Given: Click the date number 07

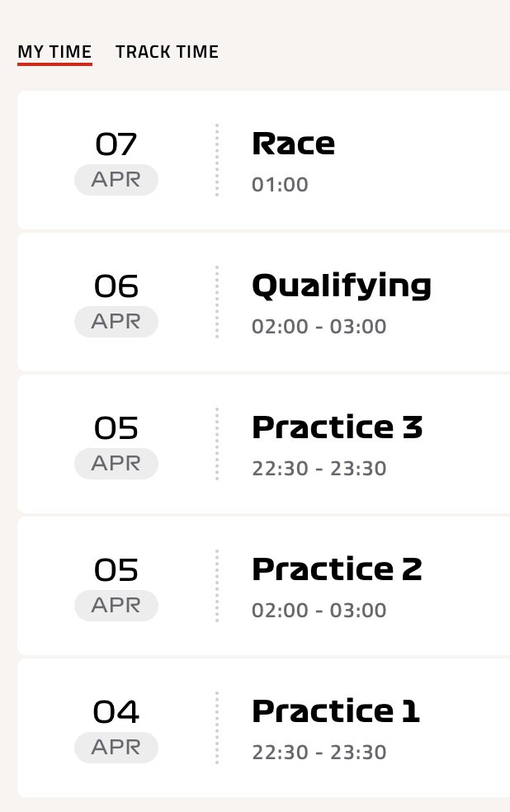Looking at the screenshot, I should click(x=116, y=144).
